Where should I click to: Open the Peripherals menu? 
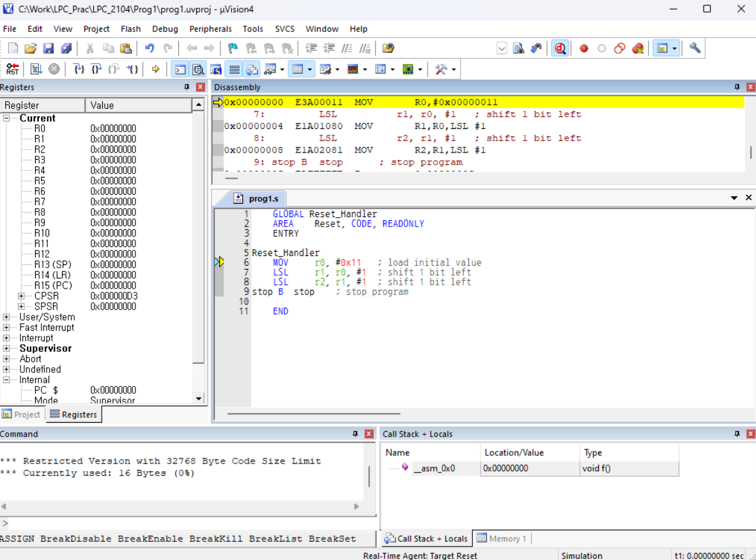210,29
